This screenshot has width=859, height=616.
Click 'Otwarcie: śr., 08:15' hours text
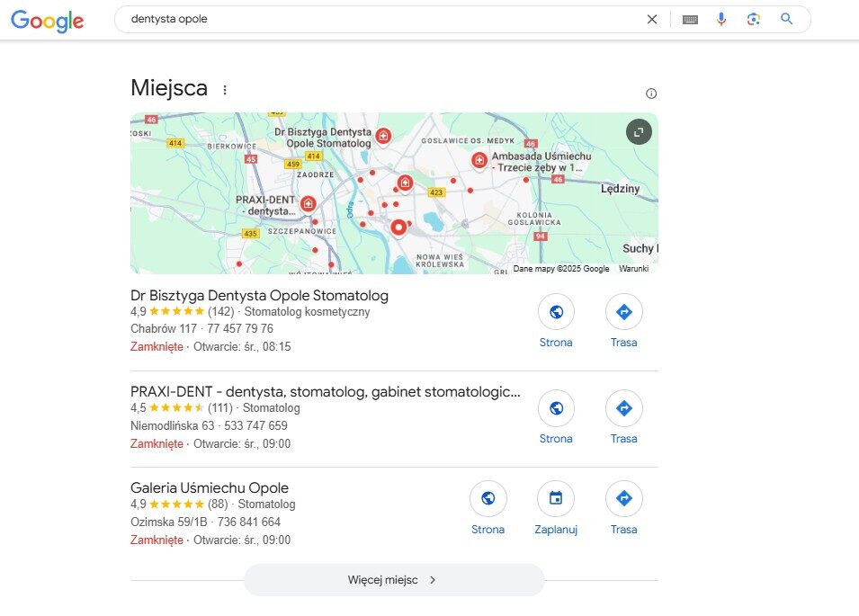(x=242, y=346)
